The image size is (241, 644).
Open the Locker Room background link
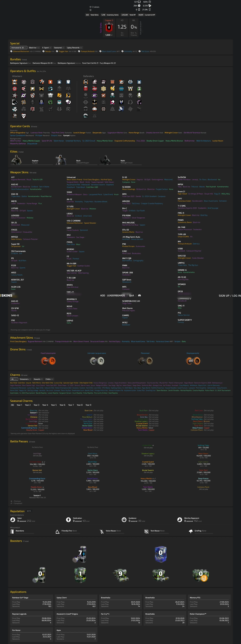click(218, 141)
